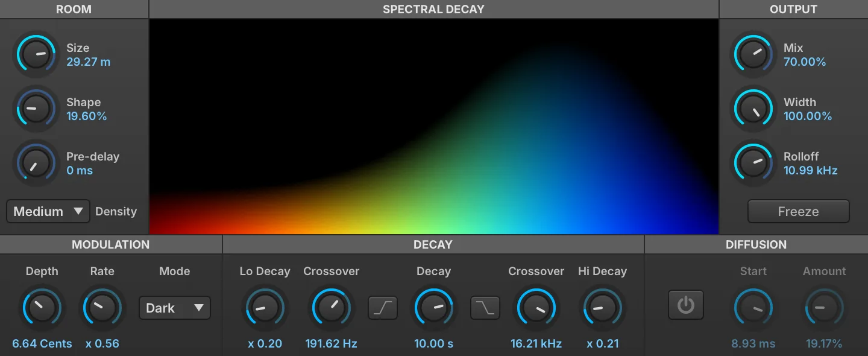Image resolution: width=868 pixels, height=356 pixels.
Task: Click the Rolloff knob
Action: (753, 163)
